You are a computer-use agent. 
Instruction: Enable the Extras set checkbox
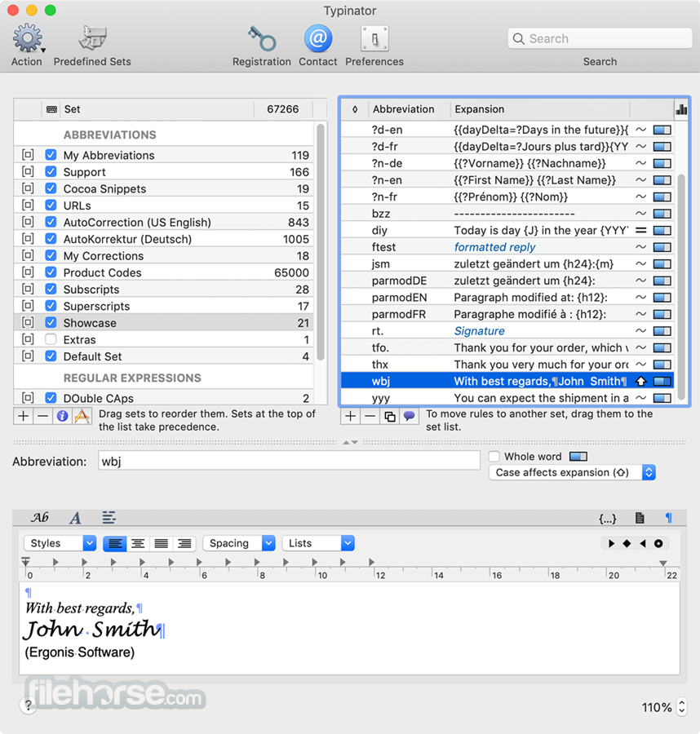click(x=51, y=339)
